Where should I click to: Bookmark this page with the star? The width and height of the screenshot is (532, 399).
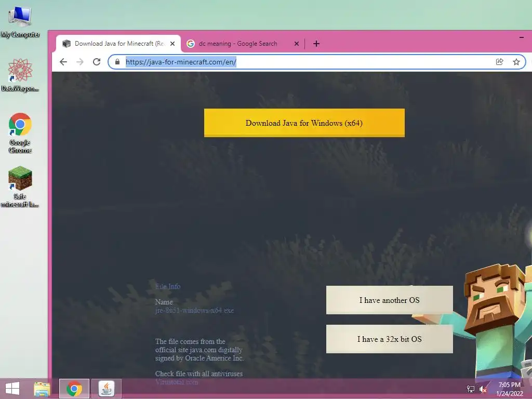pyautogui.click(x=516, y=62)
